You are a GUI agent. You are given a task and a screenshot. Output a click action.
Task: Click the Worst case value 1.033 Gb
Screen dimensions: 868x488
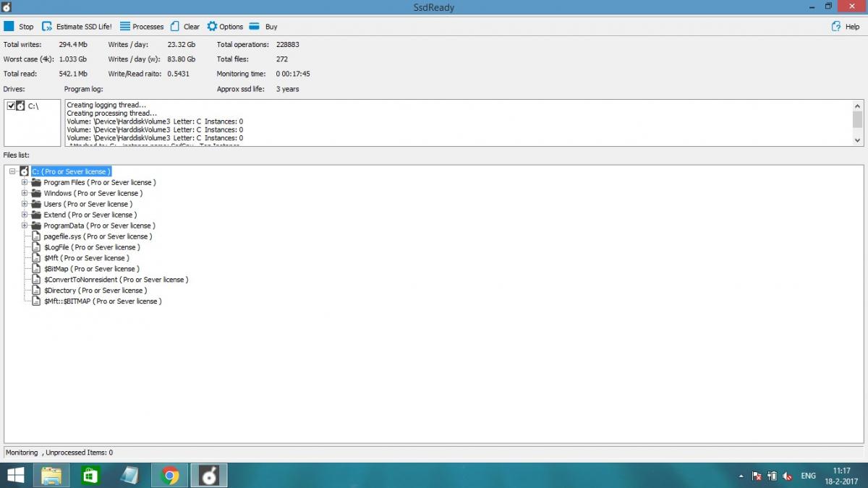73,59
